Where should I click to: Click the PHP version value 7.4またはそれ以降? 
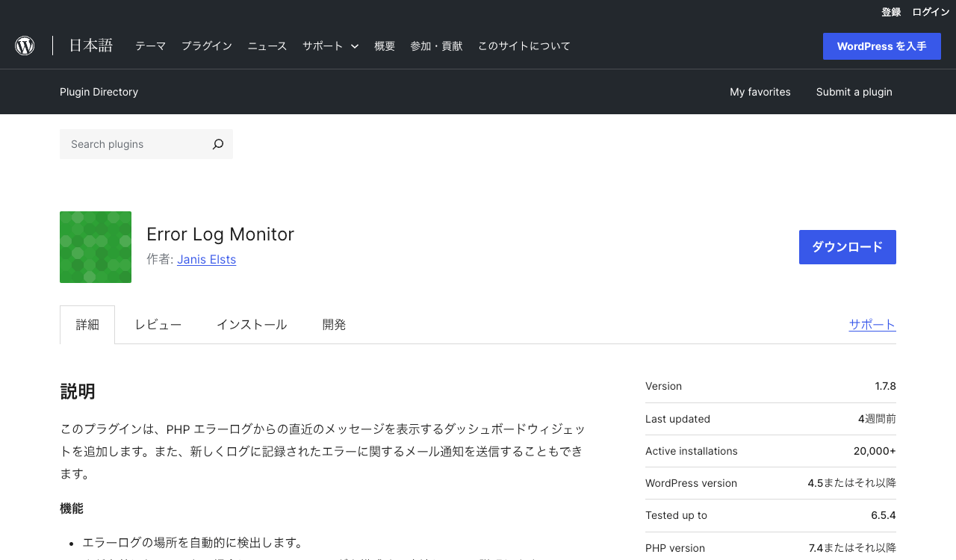tap(852, 548)
